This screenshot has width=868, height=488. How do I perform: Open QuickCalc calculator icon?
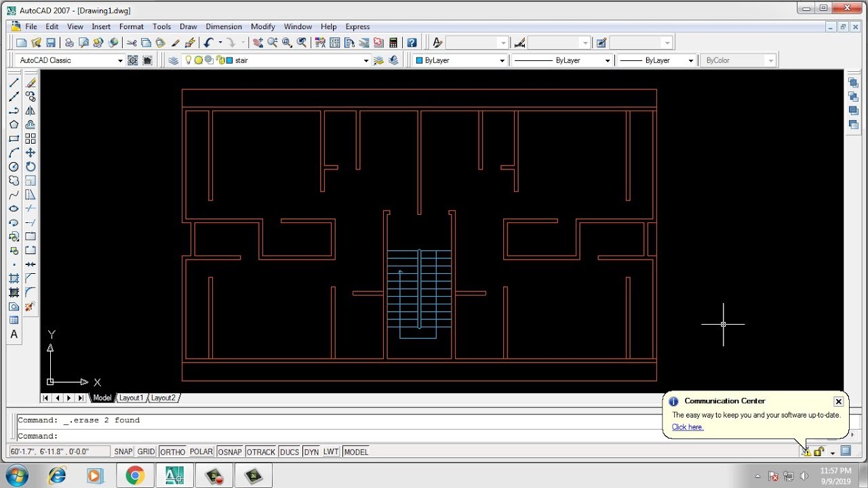[x=393, y=43]
